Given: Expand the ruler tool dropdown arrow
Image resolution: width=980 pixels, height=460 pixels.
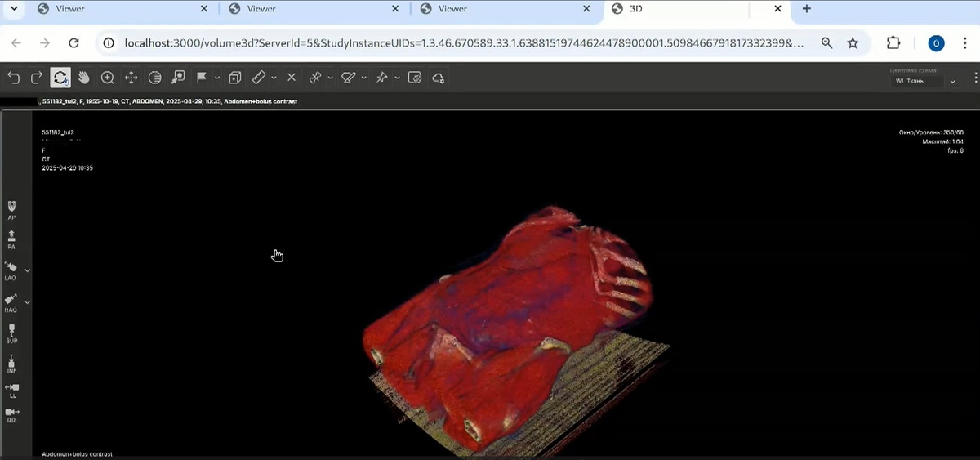Looking at the screenshot, I should 274,78.
